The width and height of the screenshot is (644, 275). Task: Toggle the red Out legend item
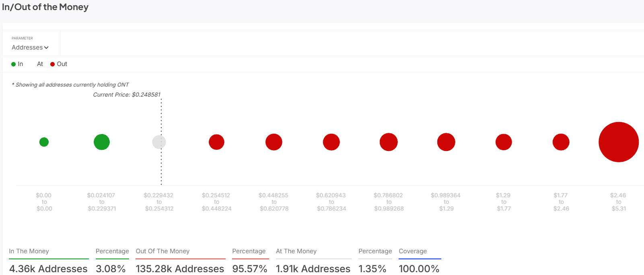(59, 64)
